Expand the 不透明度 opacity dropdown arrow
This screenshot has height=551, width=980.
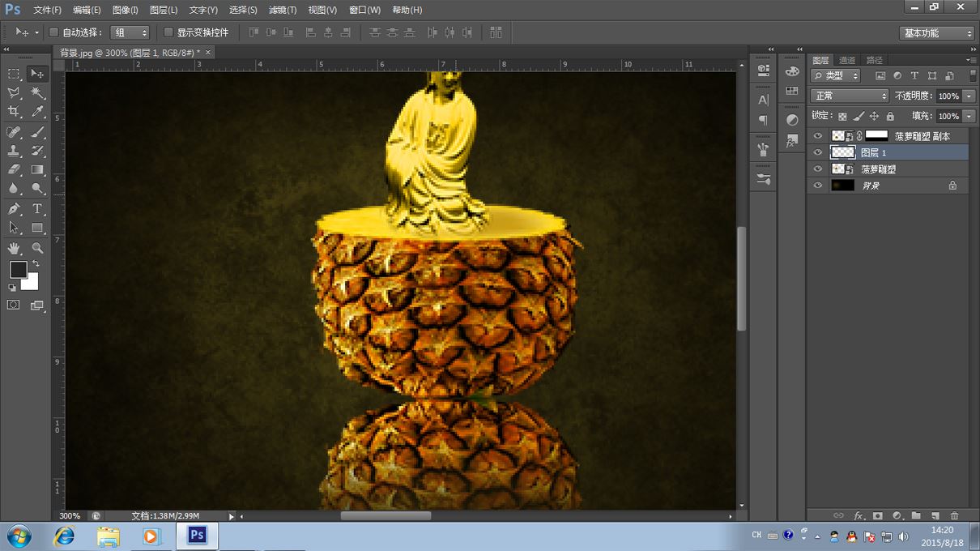click(969, 96)
